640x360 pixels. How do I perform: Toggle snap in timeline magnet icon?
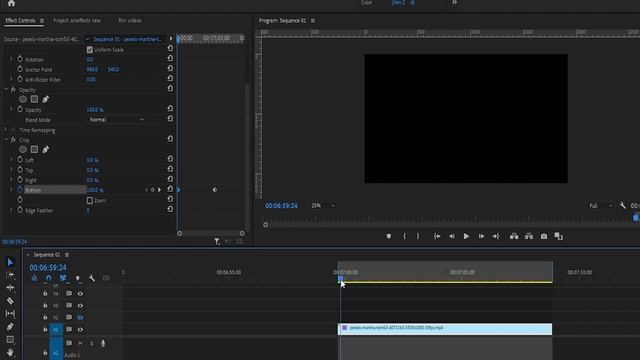point(49,278)
